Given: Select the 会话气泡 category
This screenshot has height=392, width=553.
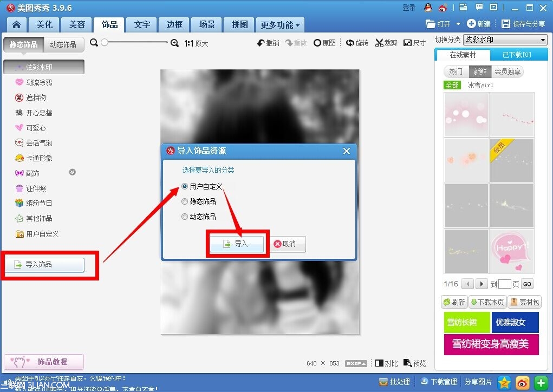Looking at the screenshot, I should click(34, 143).
